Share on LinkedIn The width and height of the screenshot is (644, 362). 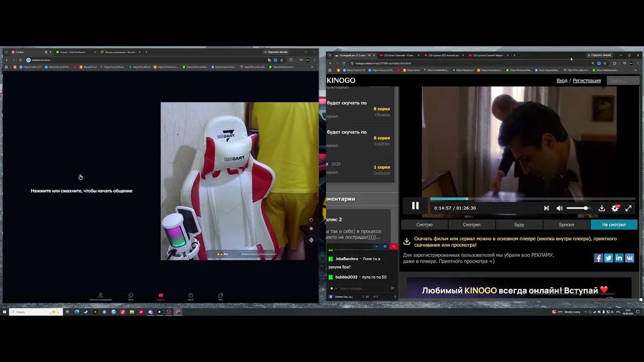[x=619, y=258]
